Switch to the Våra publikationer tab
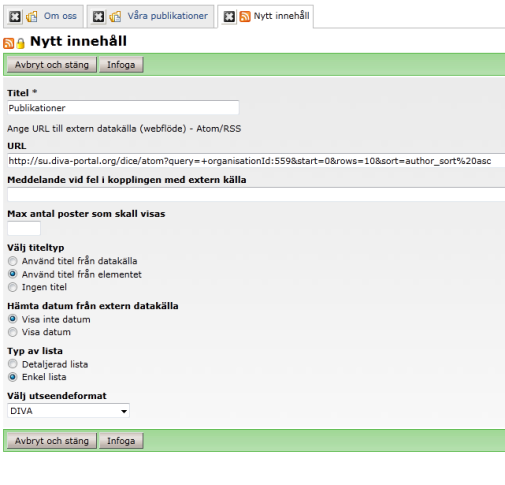 167,16
